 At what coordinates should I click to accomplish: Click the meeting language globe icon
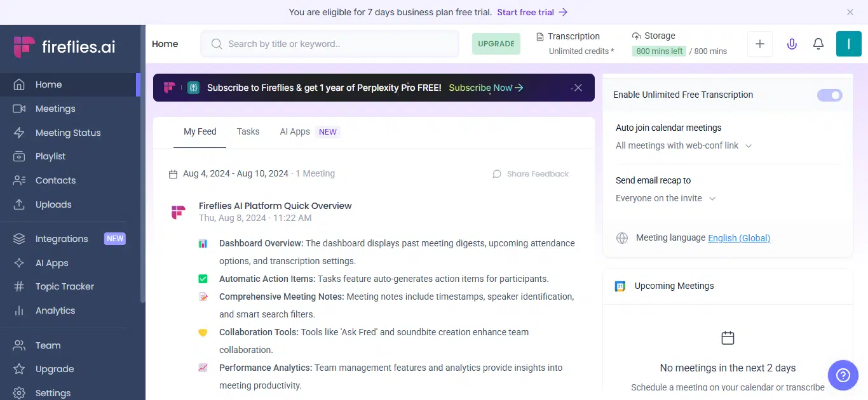coord(622,238)
